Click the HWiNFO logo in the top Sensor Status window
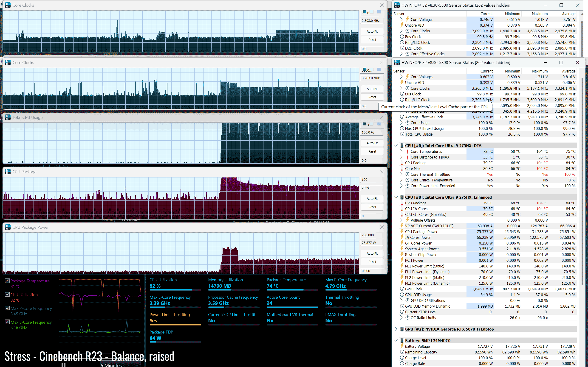This screenshot has width=588, height=367. point(397,5)
